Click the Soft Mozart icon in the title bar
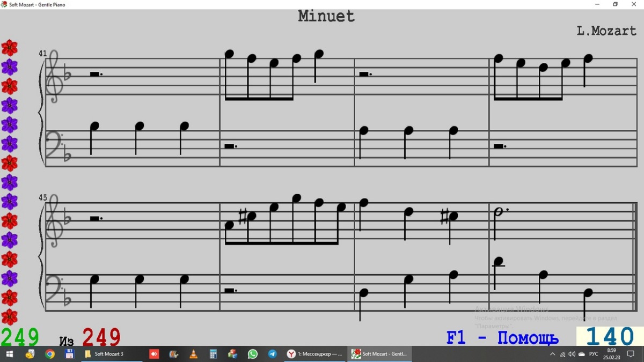The image size is (644, 362). pos(4,4)
